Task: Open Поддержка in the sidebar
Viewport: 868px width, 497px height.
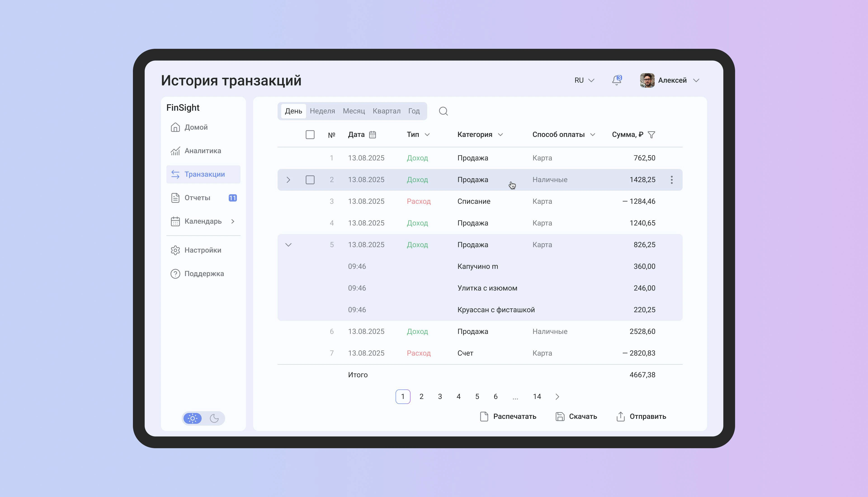Action: click(204, 273)
